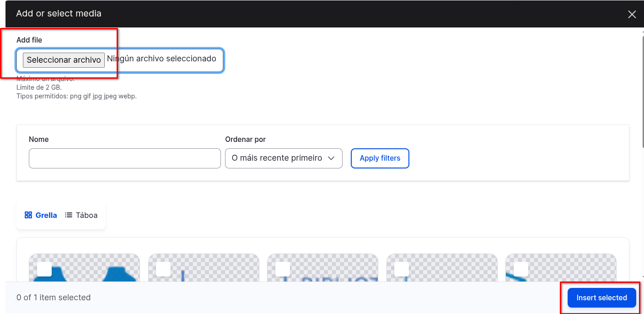The height and width of the screenshot is (314, 644).
Task: Open the Ordenar por dropdown
Action: pos(284,158)
